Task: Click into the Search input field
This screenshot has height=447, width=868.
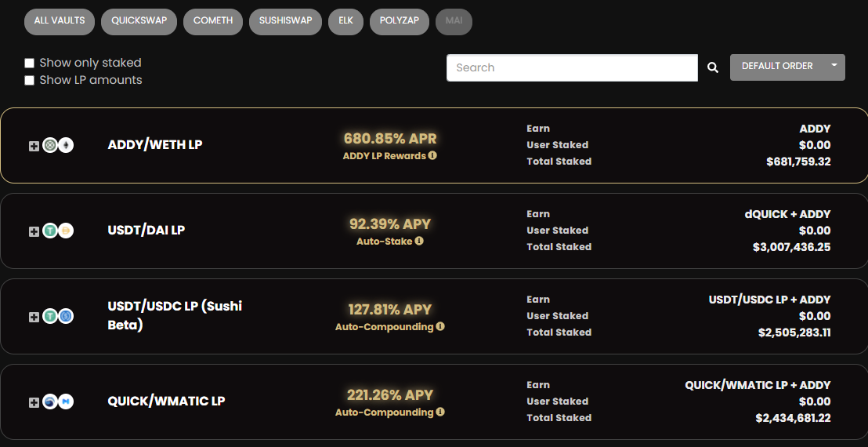Action: (x=572, y=67)
